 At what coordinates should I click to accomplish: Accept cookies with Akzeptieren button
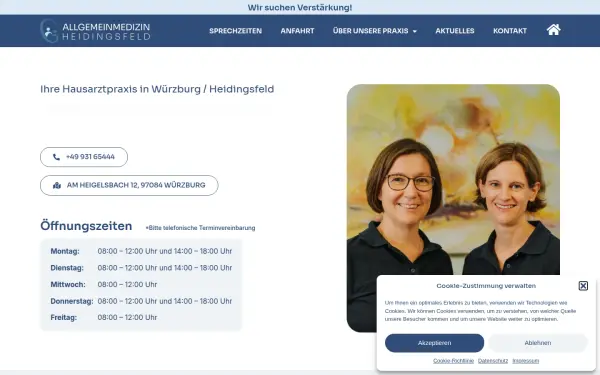click(x=434, y=343)
